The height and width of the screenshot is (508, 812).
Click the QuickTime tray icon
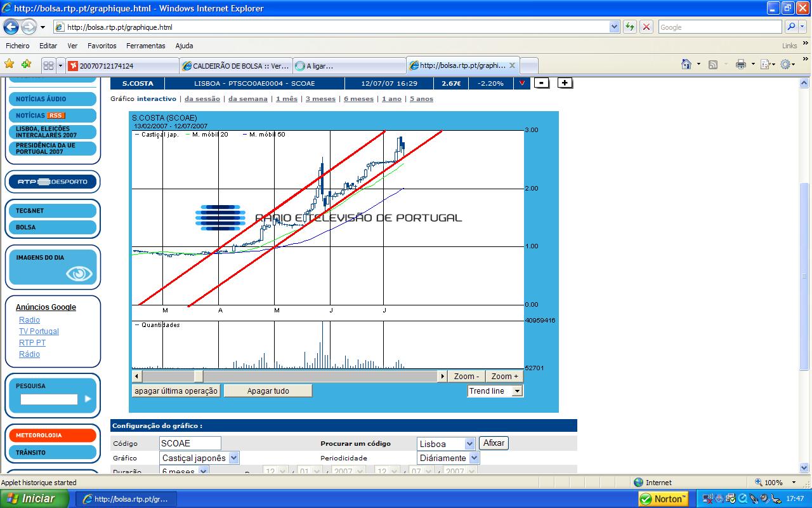point(742,498)
